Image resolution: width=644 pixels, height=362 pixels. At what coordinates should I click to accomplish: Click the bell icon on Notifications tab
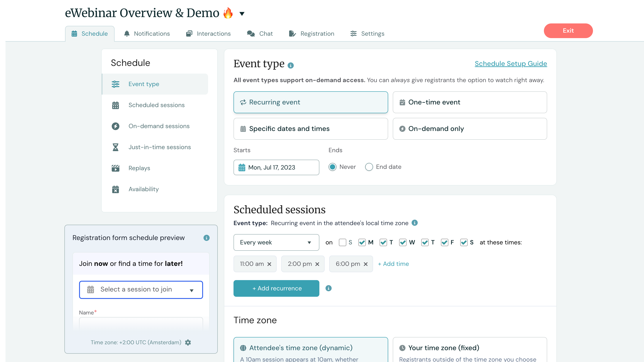(127, 34)
